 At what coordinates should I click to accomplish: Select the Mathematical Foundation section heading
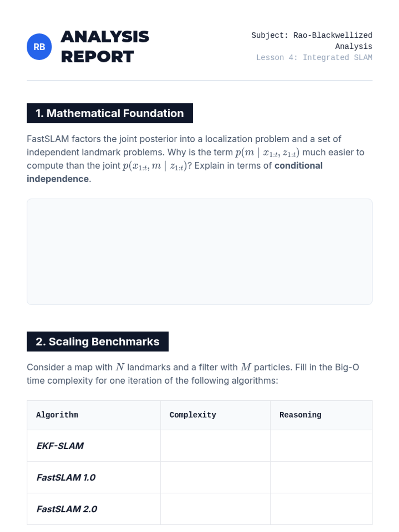(x=110, y=113)
